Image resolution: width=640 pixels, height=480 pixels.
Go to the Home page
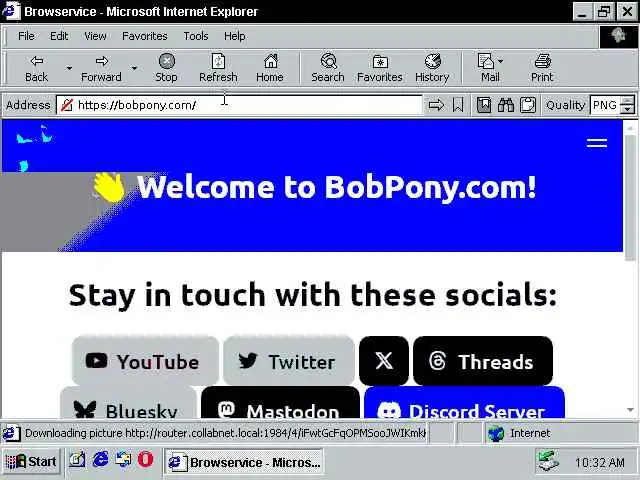click(270, 68)
